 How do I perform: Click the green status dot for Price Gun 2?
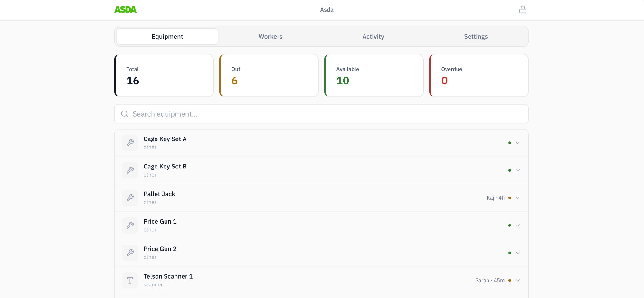(x=510, y=253)
